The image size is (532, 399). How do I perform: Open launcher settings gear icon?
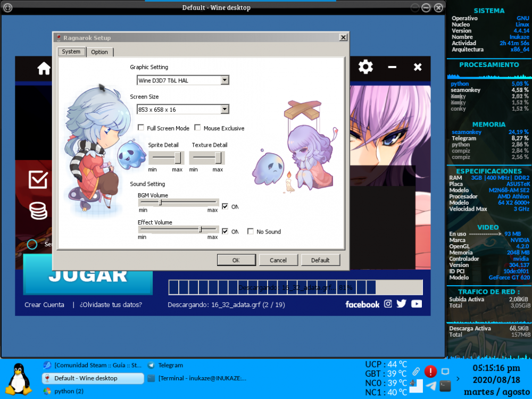tap(365, 67)
